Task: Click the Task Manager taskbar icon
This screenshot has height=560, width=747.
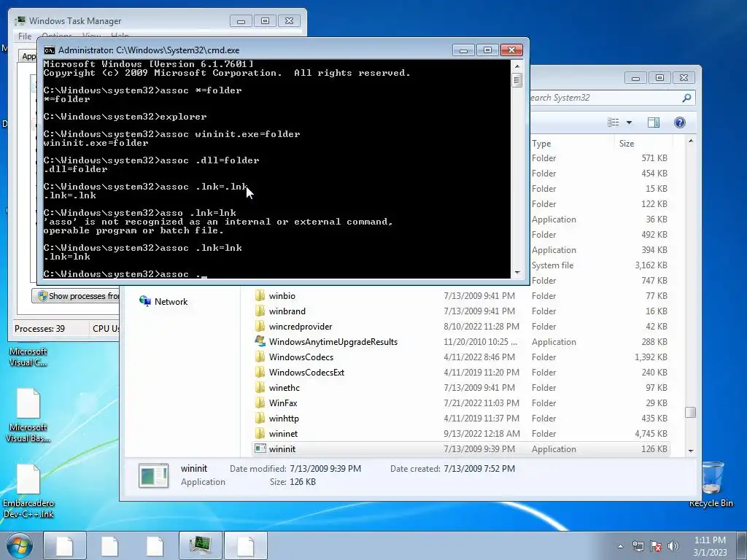Action: point(200,545)
